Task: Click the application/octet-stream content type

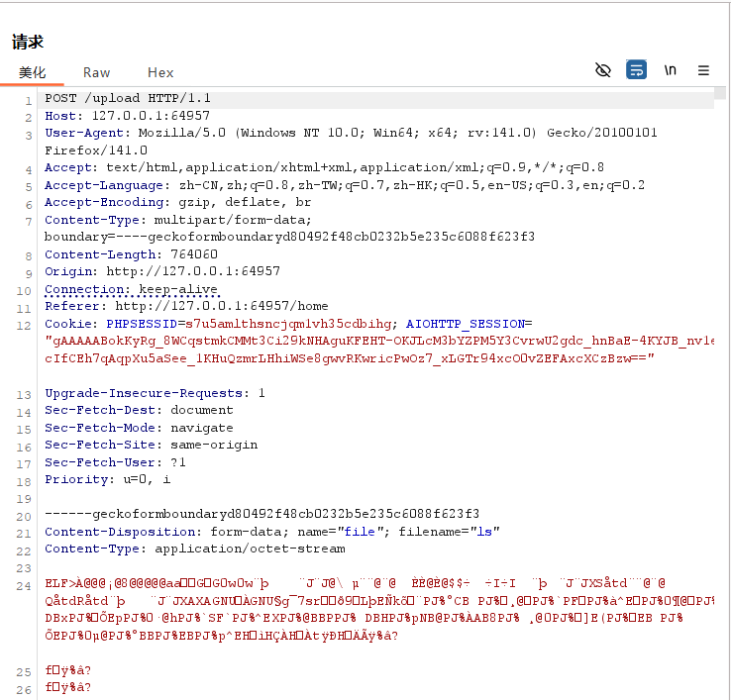Action: (x=250, y=549)
